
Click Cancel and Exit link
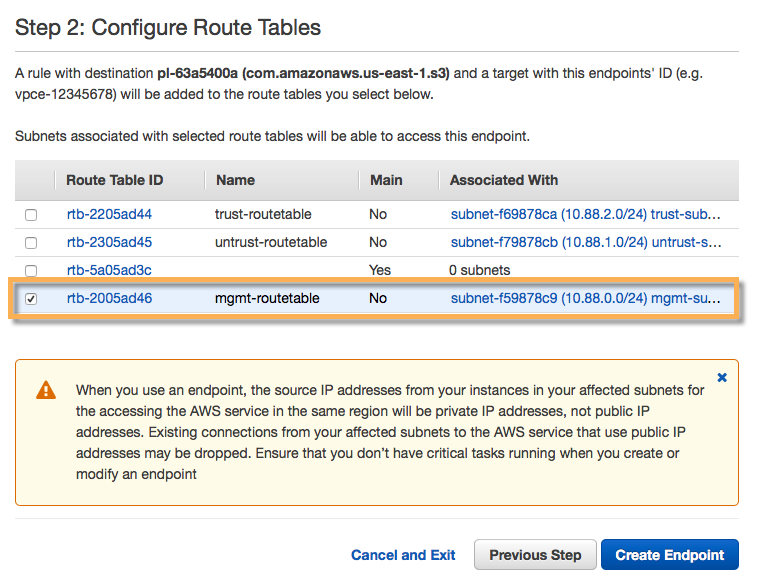click(403, 555)
